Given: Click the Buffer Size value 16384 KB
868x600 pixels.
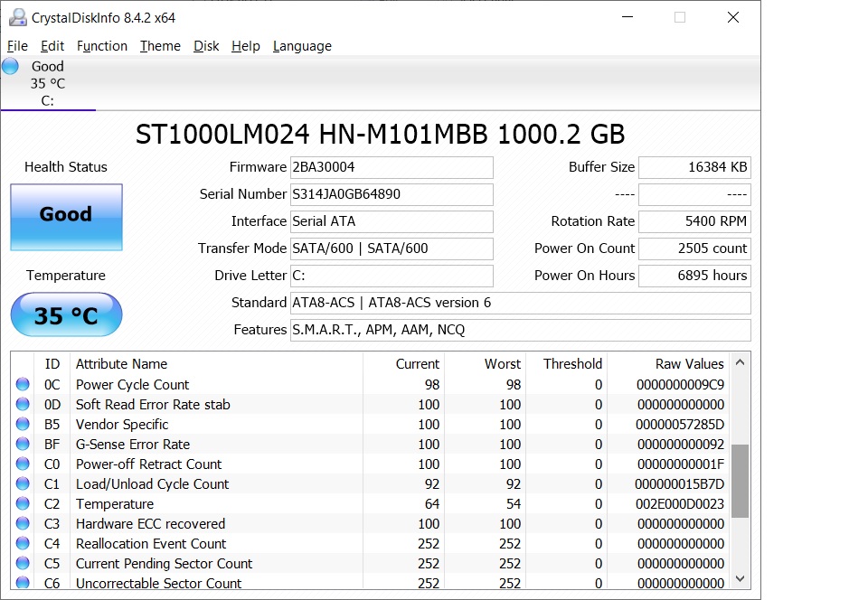Looking at the screenshot, I should click(x=694, y=167).
